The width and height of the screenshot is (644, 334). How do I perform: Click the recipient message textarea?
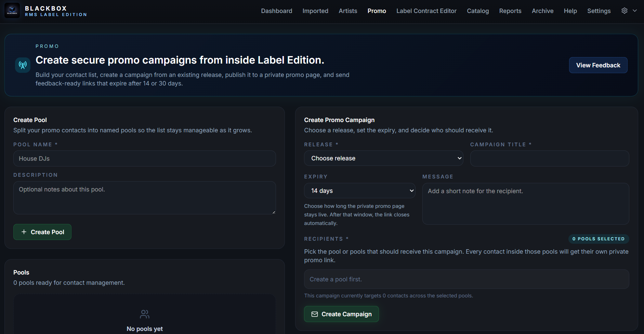tap(526, 203)
